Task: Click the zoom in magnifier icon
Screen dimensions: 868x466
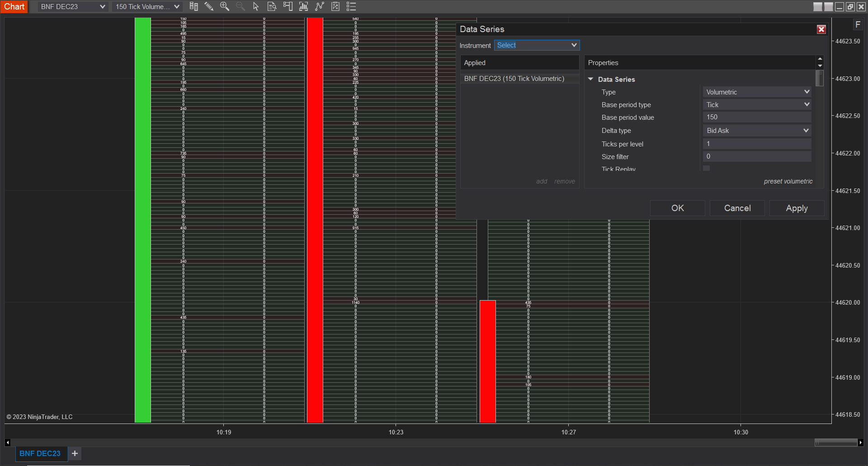Action: (x=224, y=6)
